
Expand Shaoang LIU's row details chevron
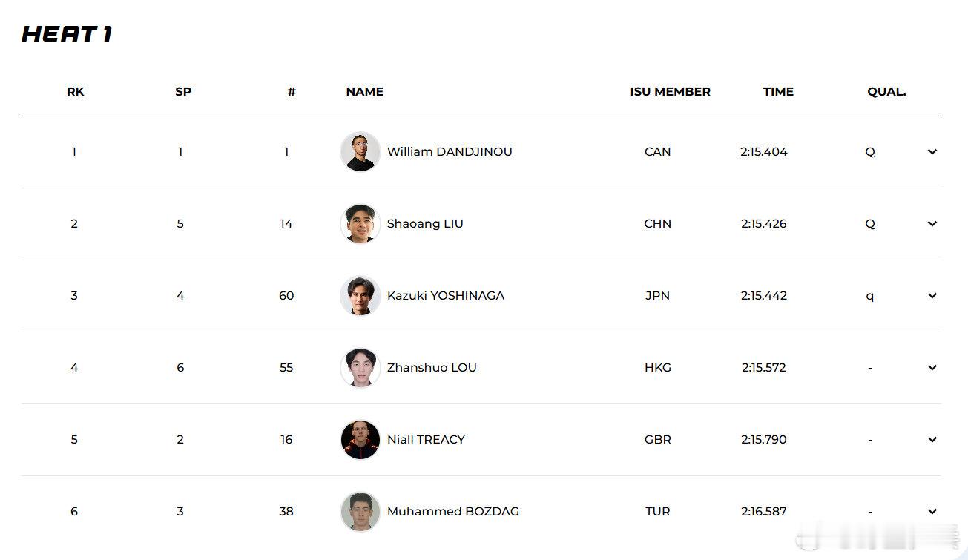932,224
